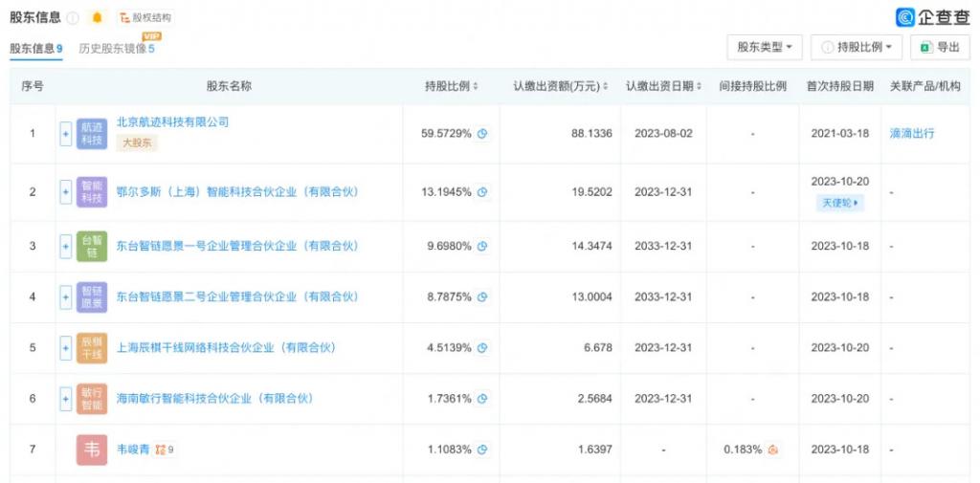The height and width of the screenshot is (483, 980).
Task: Click the 导出 export button
Action: (940, 47)
